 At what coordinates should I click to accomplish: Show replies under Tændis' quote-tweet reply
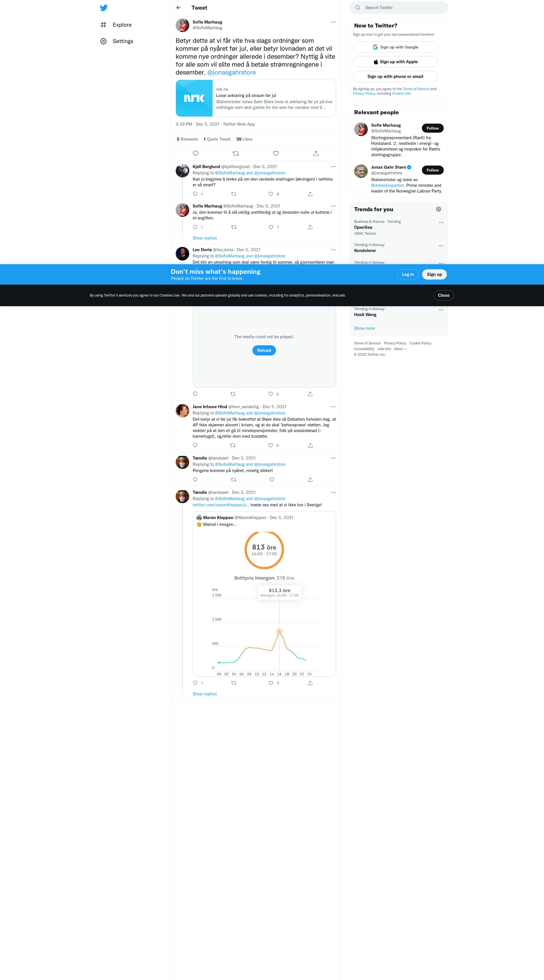(x=205, y=694)
